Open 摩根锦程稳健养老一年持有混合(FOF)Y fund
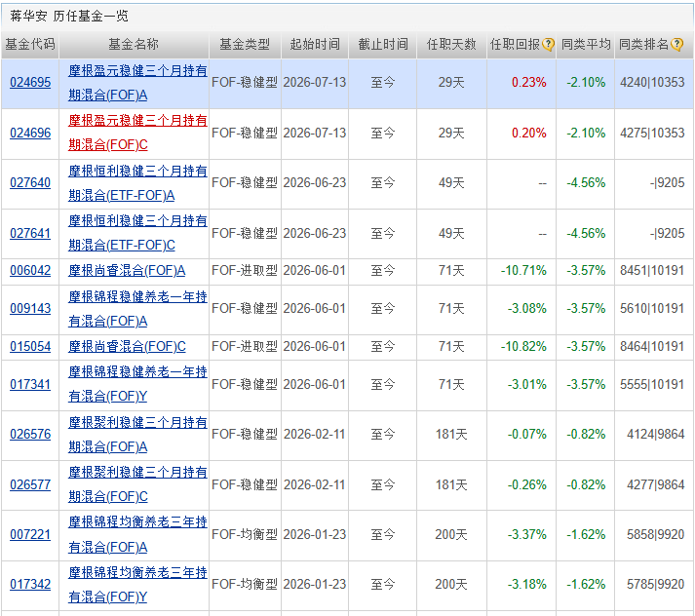Image resolution: width=695 pixels, height=616 pixels. coord(137,384)
